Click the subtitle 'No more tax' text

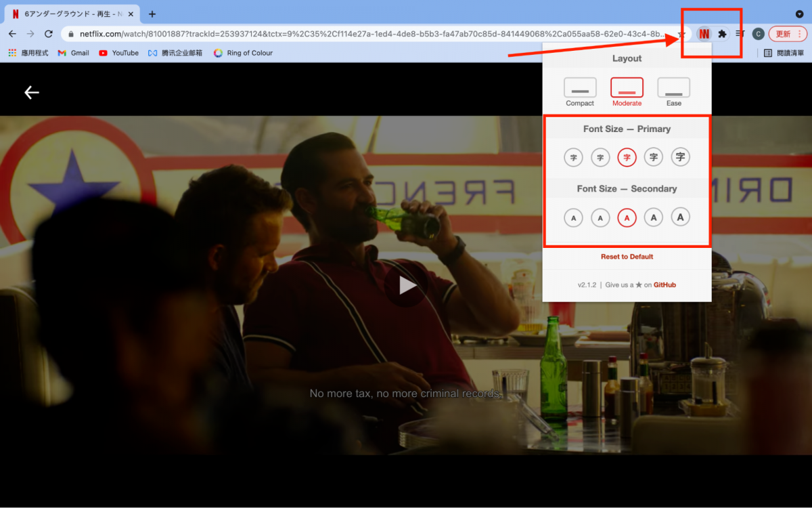point(405,394)
